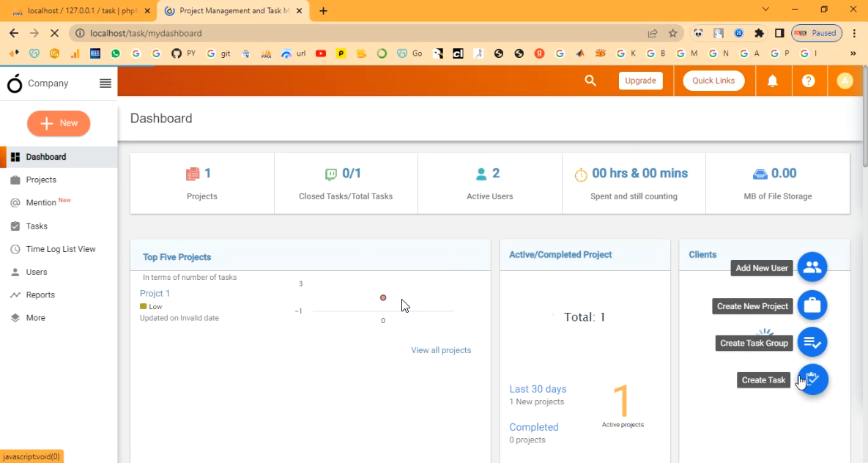Image resolution: width=868 pixels, height=463 pixels.
Task: Open the Dashboard sidebar item
Action: point(59,157)
